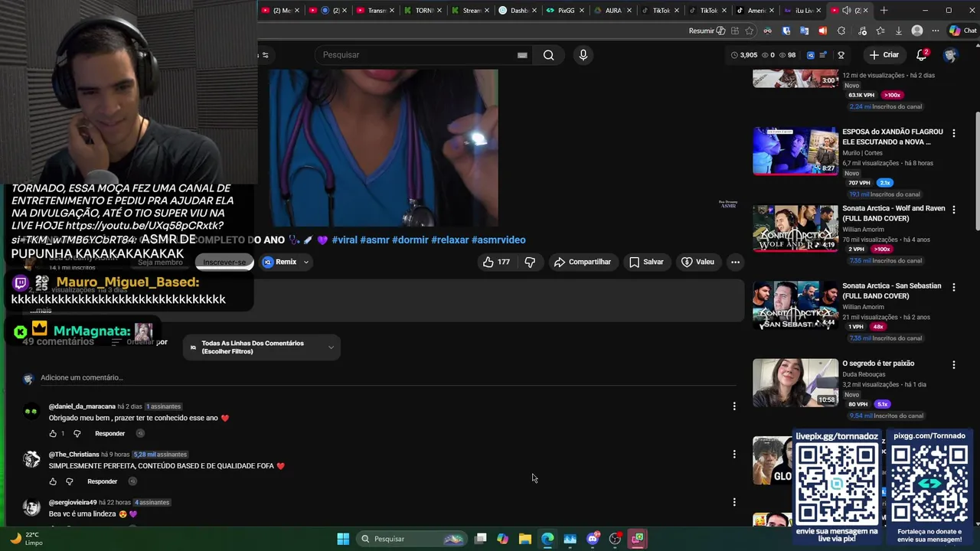Viewport: 980px width, 551px height.
Task: Click the Windows taskbar Pesquisar search box
Action: [x=412, y=539]
